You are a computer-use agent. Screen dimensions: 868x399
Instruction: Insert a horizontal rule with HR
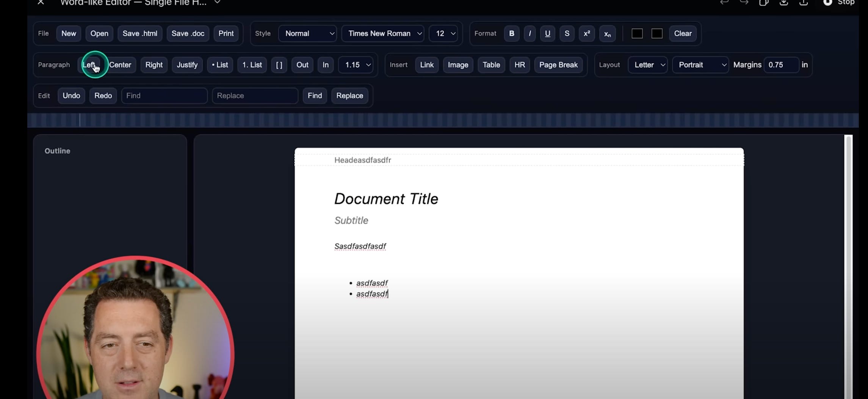click(x=520, y=65)
